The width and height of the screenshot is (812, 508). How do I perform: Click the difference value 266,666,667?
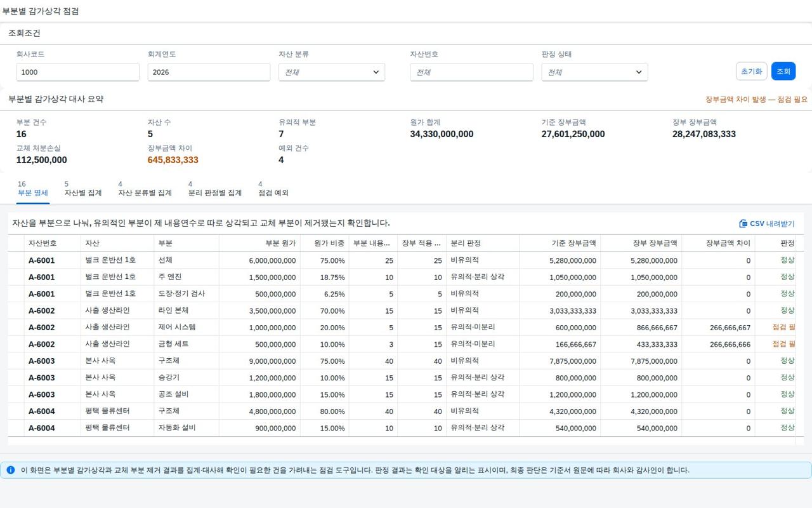click(x=730, y=328)
